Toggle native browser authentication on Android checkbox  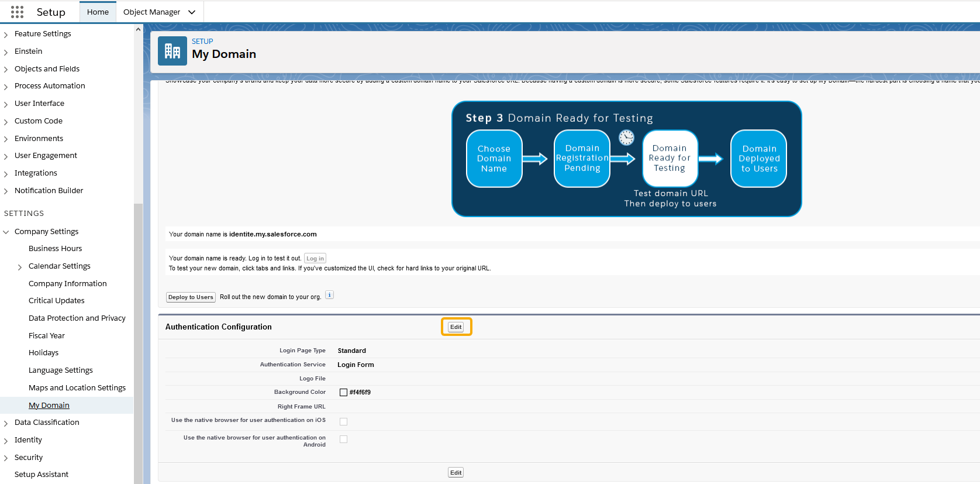coord(343,439)
